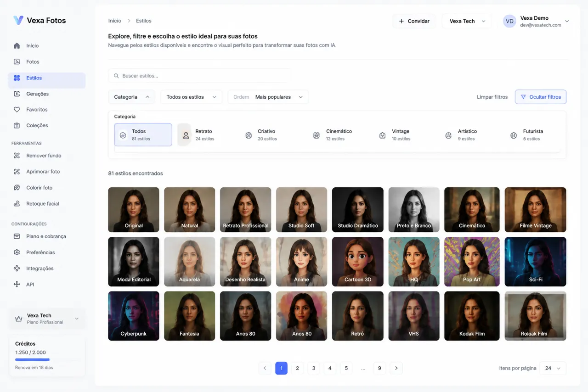Click the Futurista category icon
The height and width of the screenshot is (392, 588).
[x=514, y=135]
